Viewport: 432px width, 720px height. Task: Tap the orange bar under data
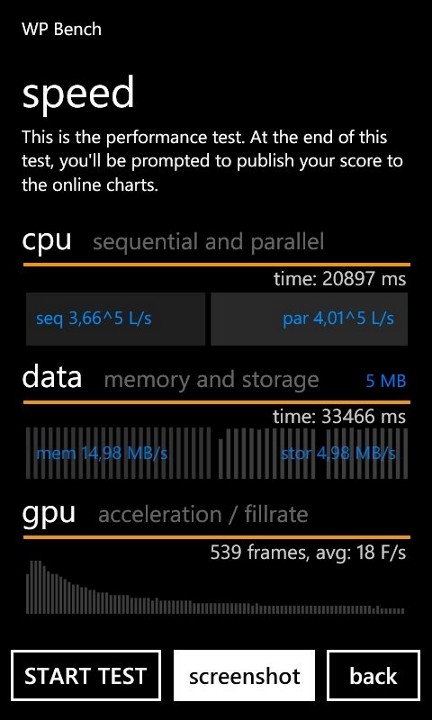pyautogui.click(x=217, y=402)
